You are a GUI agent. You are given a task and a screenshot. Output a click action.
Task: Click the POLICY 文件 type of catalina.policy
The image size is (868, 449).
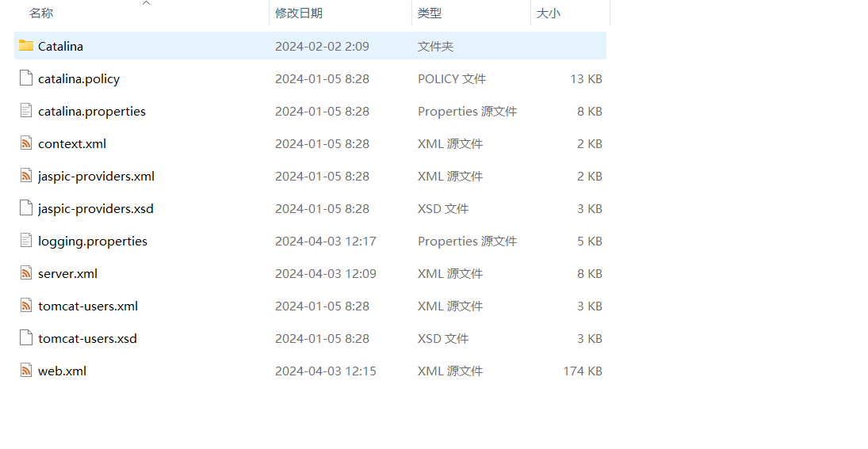(x=452, y=78)
